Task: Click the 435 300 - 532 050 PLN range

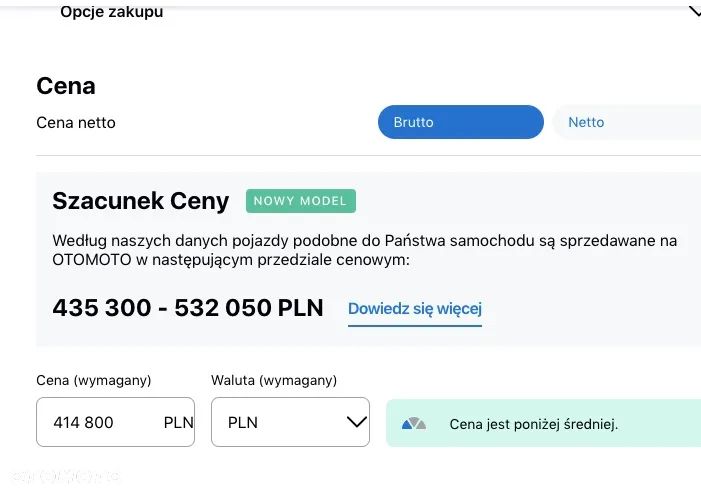Action: point(188,308)
